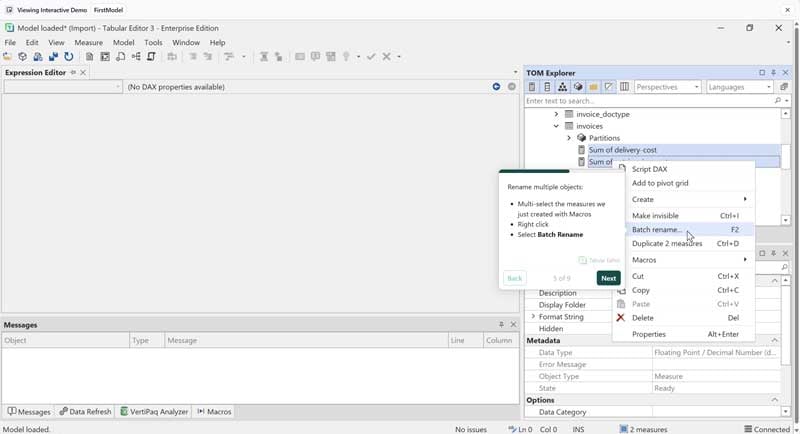The width and height of the screenshot is (800, 434).
Task: Toggle display folders icon in TOM Explorer
Action: point(593,87)
